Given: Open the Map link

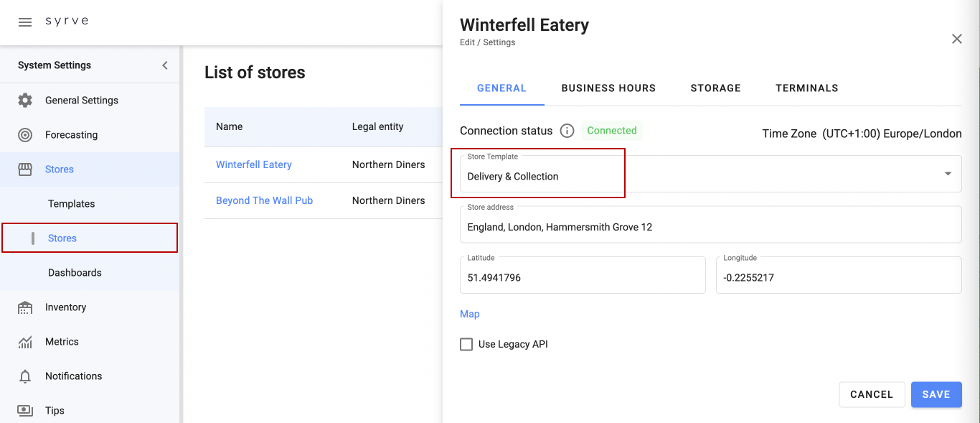Looking at the screenshot, I should click(470, 314).
